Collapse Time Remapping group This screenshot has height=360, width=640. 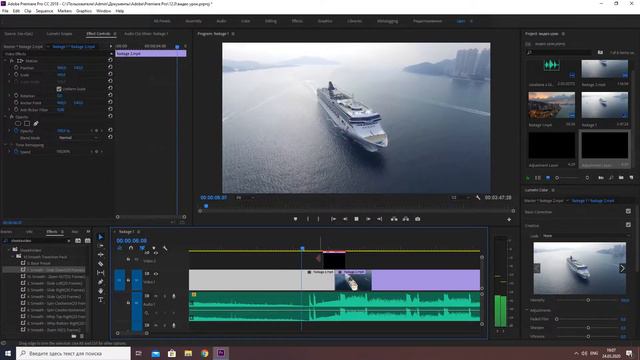[x=5, y=144]
